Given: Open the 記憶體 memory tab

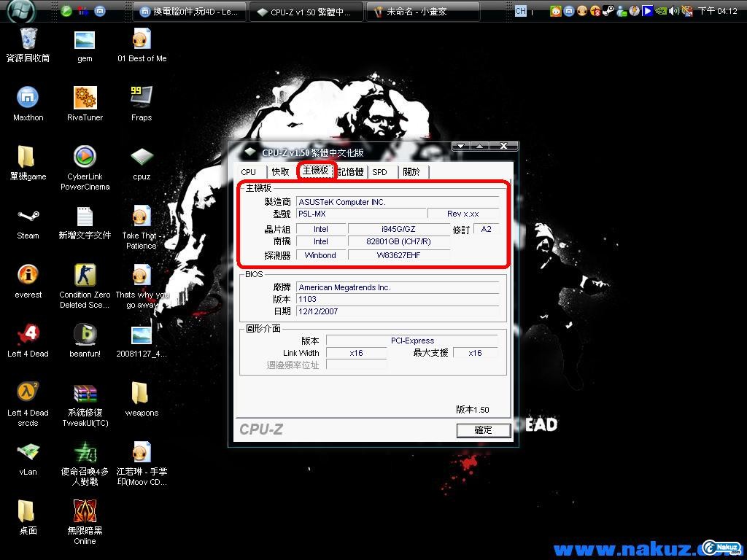Looking at the screenshot, I should (351, 172).
